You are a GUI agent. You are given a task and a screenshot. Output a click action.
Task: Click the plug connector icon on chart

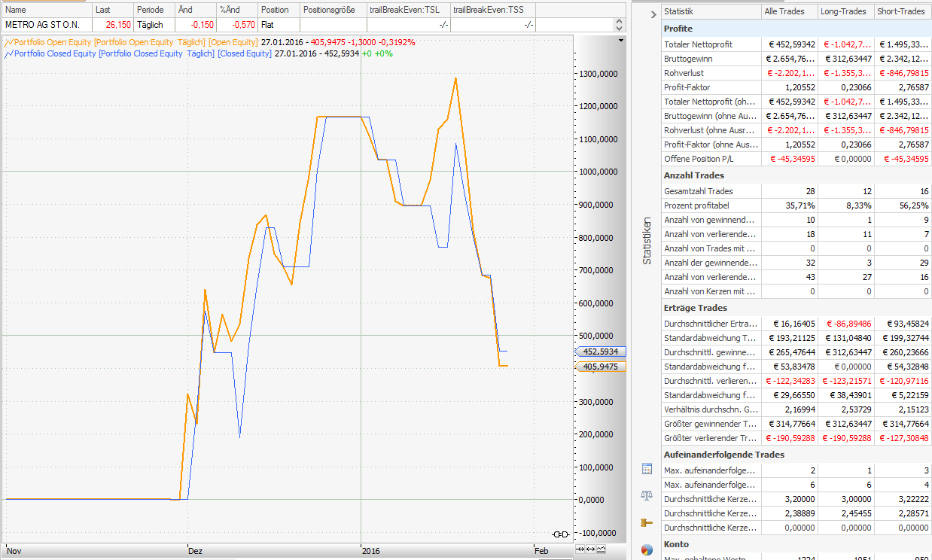[559, 534]
